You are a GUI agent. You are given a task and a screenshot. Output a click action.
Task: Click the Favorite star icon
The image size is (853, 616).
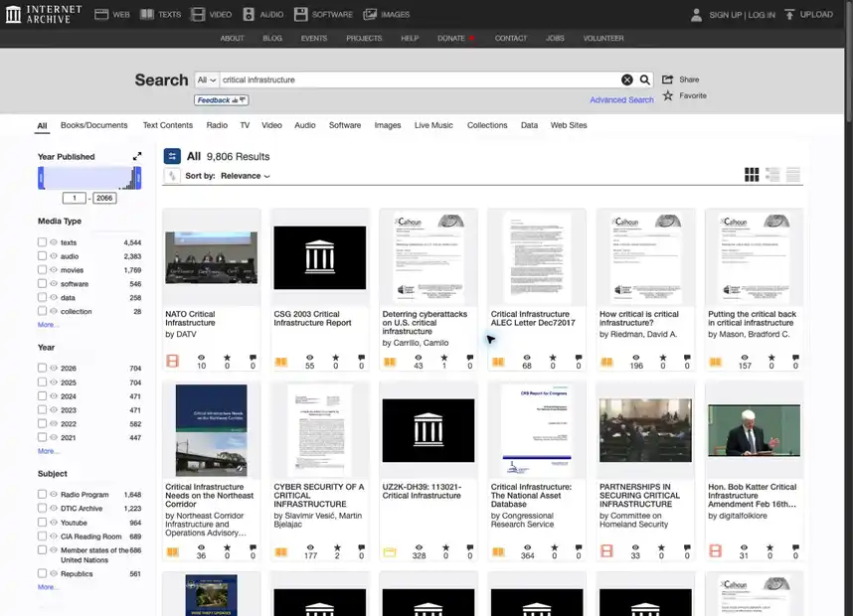pyautogui.click(x=668, y=95)
